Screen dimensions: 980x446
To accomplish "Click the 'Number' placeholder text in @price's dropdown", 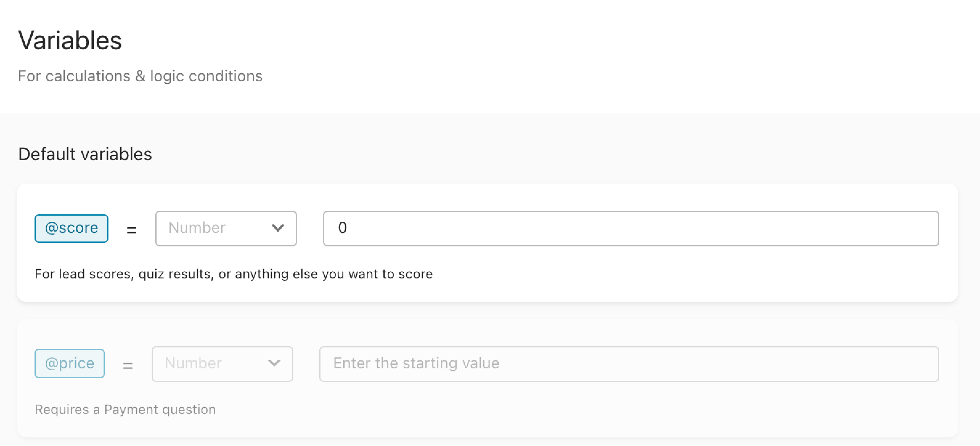I will tap(193, 363).
